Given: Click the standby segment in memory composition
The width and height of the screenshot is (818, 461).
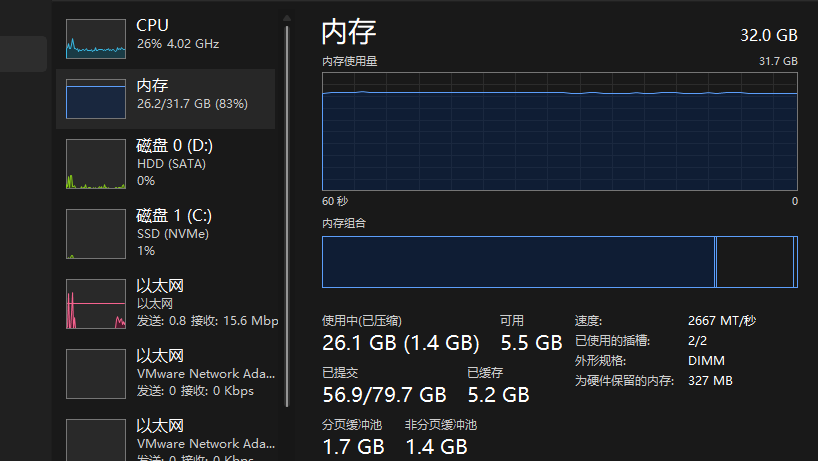Looking at the screenshot, I should click(x=755, y=262).
